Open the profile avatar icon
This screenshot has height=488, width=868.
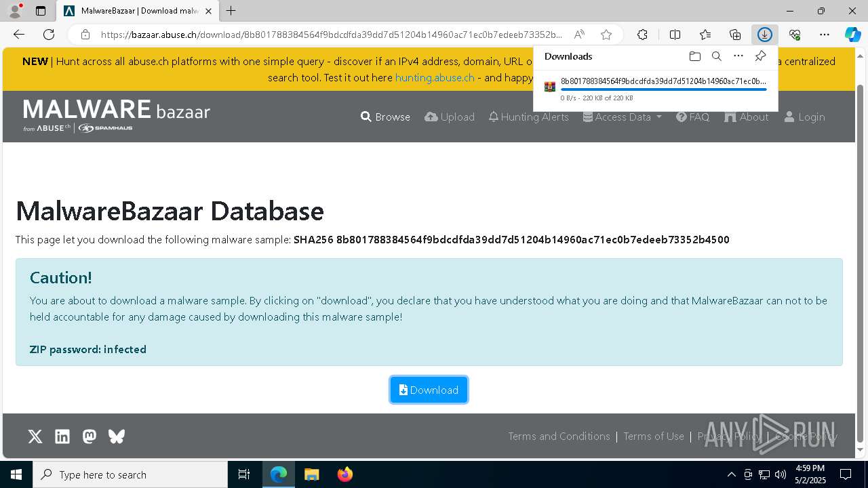14,11
